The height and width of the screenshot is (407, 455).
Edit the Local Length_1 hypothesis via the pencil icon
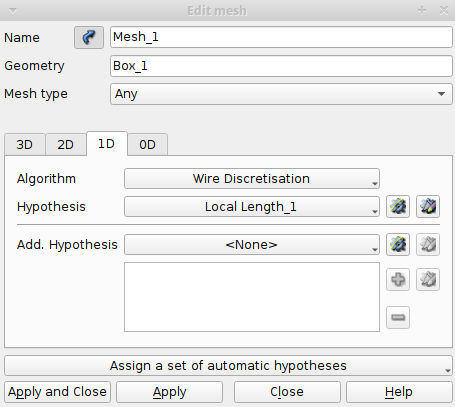(428, 207)
